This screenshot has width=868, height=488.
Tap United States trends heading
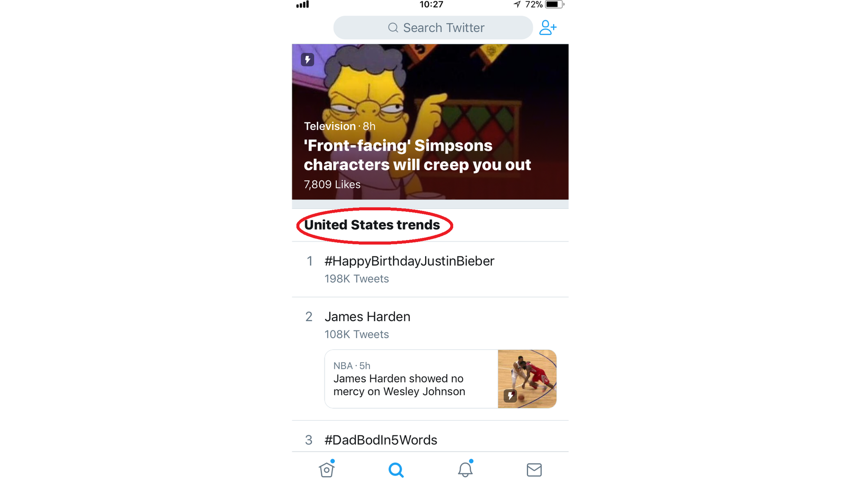point(371,224)
